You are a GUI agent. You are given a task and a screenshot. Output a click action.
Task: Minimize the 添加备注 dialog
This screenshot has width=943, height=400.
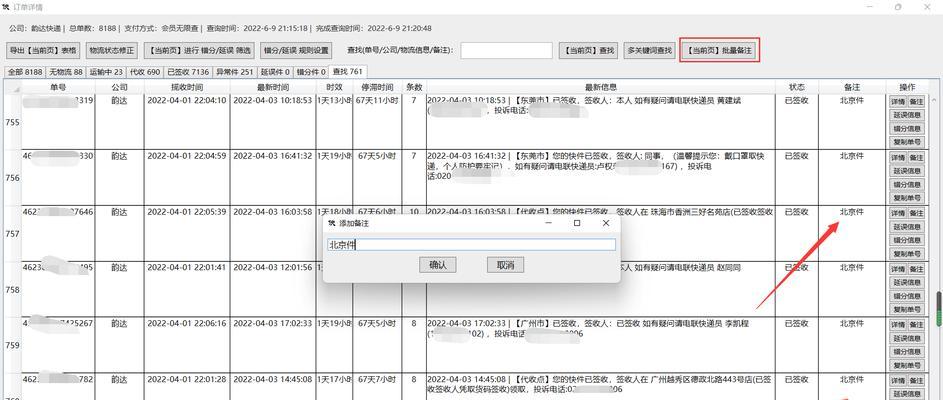(548, 223)
